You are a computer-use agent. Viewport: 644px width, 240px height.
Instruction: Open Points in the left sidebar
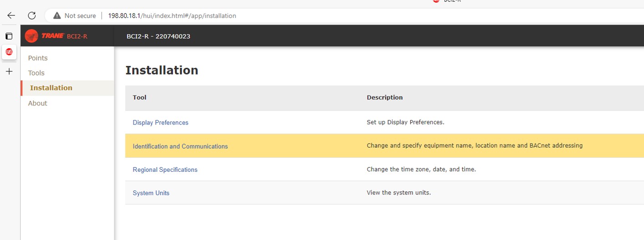click(x=38, y=58)
